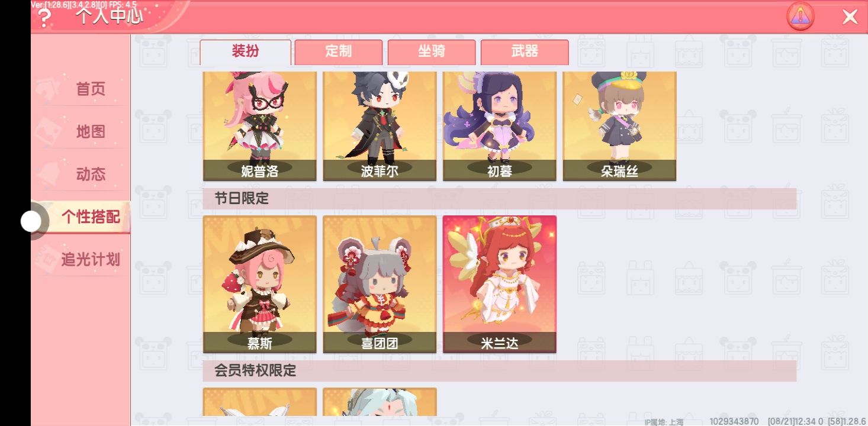Open 首页 in the sidebar

point(91,89)
